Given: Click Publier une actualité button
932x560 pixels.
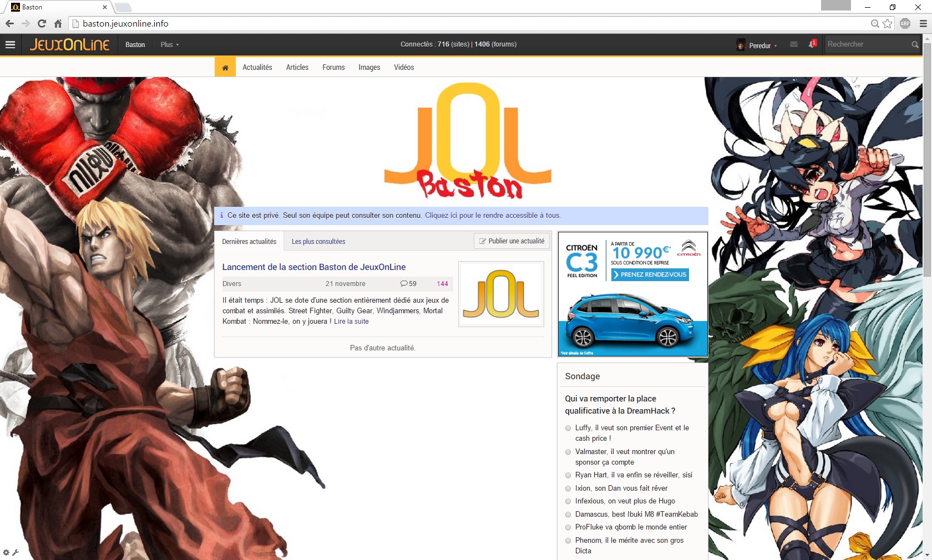Looking at the screenshot, I should 511,241.
